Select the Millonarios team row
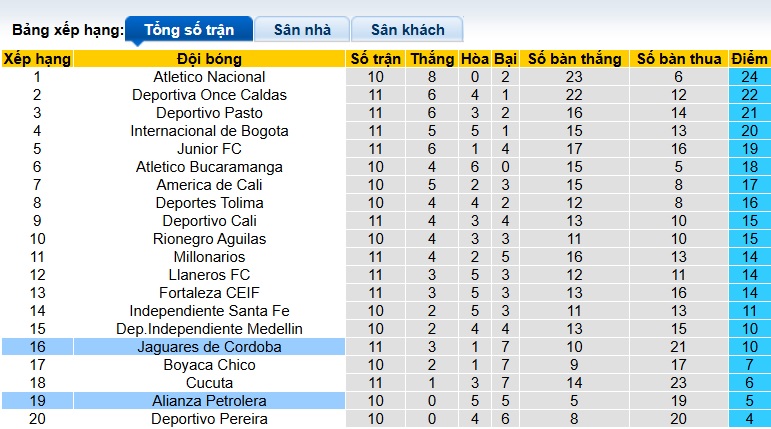The width and height of the screenshot is (771, 429). (209, 257)
